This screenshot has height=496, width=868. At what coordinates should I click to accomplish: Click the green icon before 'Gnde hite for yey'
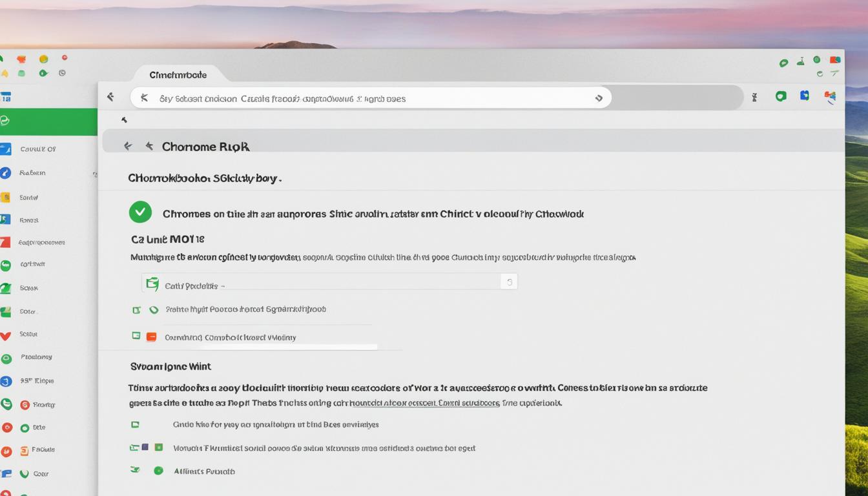tap(135, 425)
